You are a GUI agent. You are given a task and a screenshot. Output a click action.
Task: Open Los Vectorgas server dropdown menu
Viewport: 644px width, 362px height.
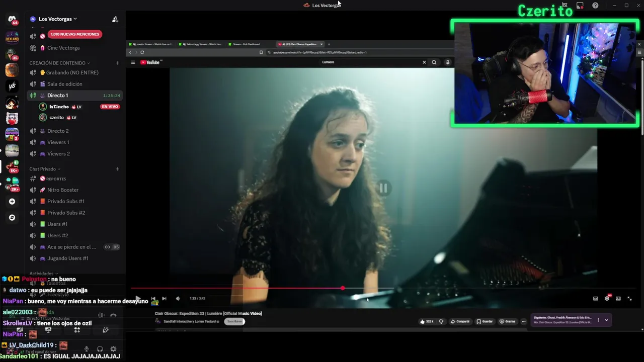coord(58,19)
